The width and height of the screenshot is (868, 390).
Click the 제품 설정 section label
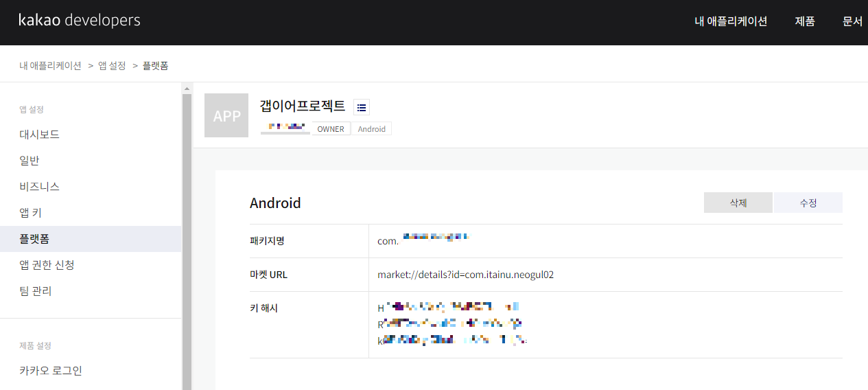(35, 345)
